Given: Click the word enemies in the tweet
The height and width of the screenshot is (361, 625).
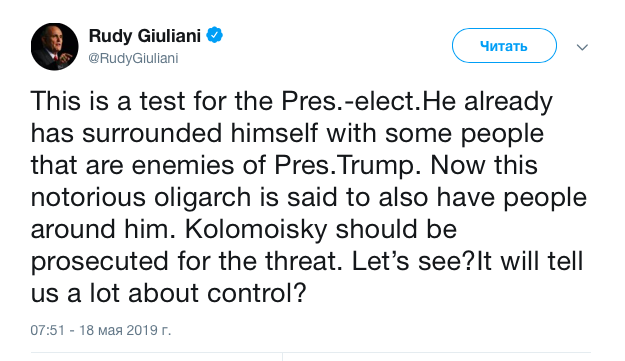Looking at the screenshot, I should pyautogui.click(x=183, y=165).
